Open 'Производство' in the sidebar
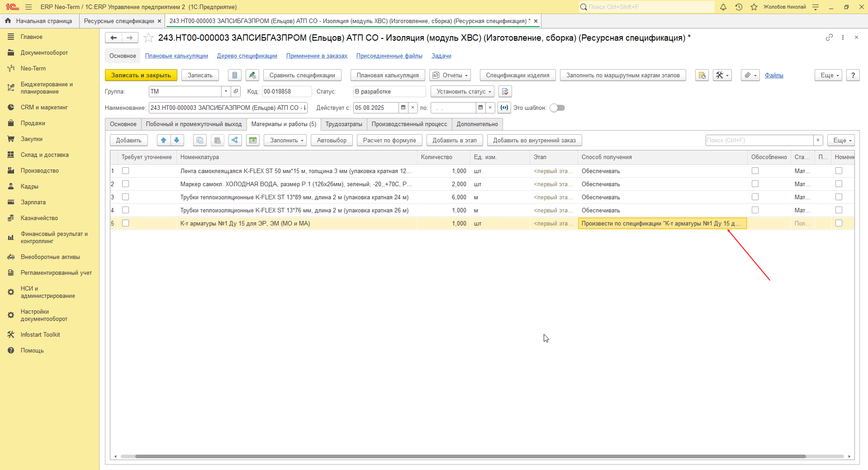Screen dimensions: 868x470 click(40, 171)
